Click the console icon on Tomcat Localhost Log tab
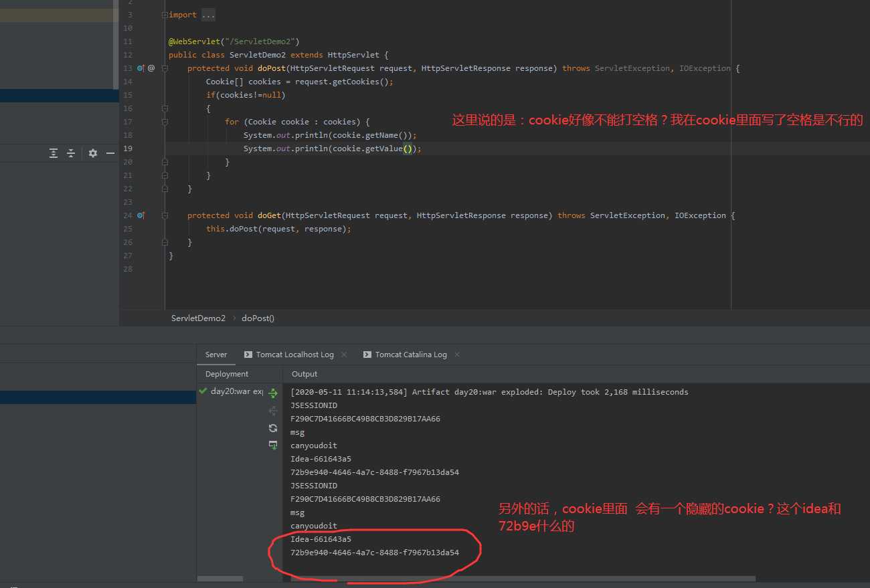This screenshot has height=588, width=870. 249,355
